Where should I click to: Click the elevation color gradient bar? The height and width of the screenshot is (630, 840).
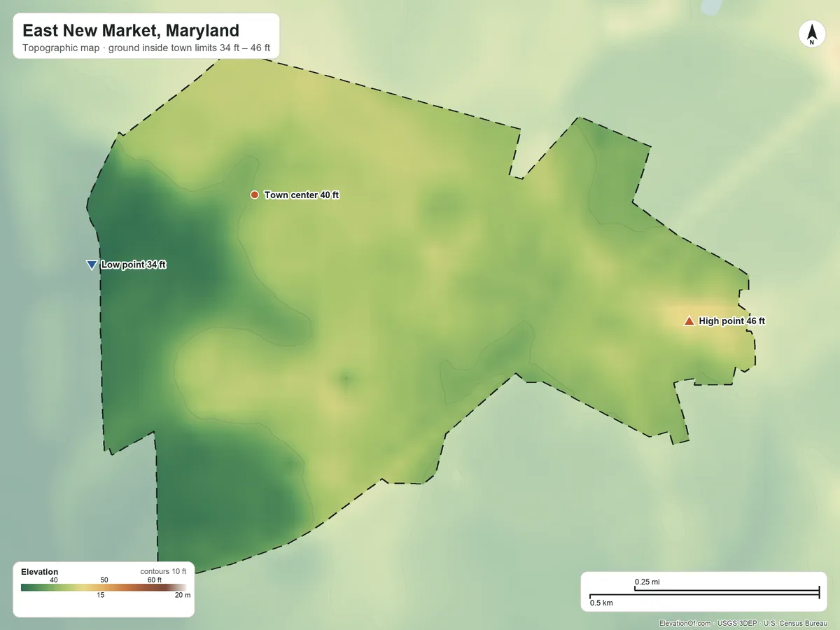[x=104, y=587]
